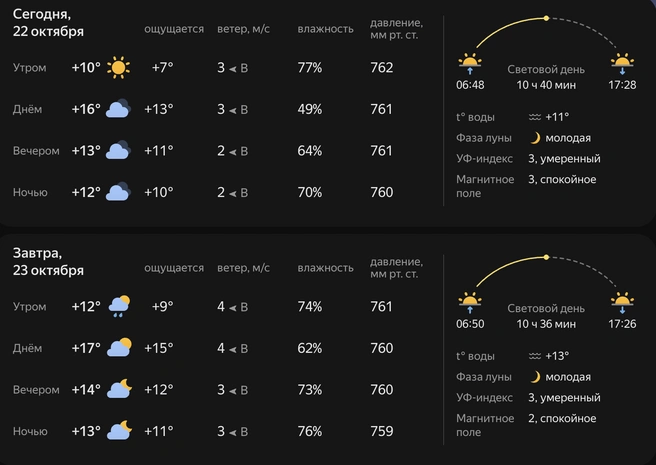Click today's 'Световой день' 10 ч 40 мин text
Screen dimensions: 656x465
545,77
